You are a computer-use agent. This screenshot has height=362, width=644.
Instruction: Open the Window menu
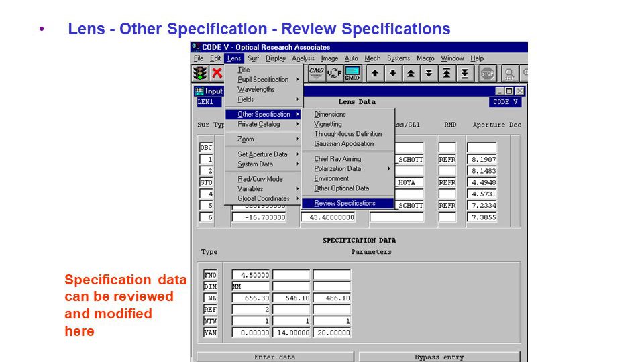pos(452,58)
